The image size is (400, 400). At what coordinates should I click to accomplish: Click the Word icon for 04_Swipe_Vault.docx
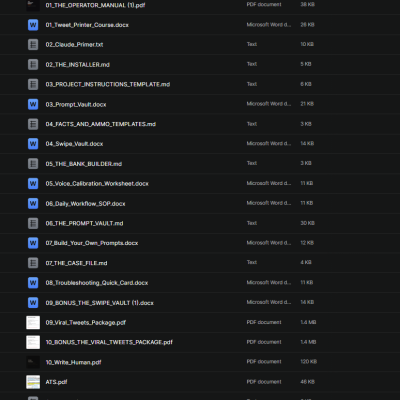[33, 144]
